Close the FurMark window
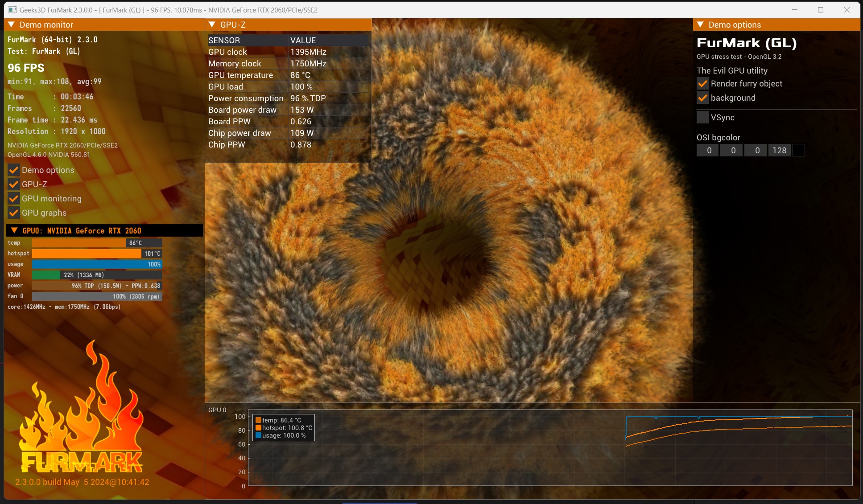Screen dimensions: 863x504 click(x=846, y=10)
